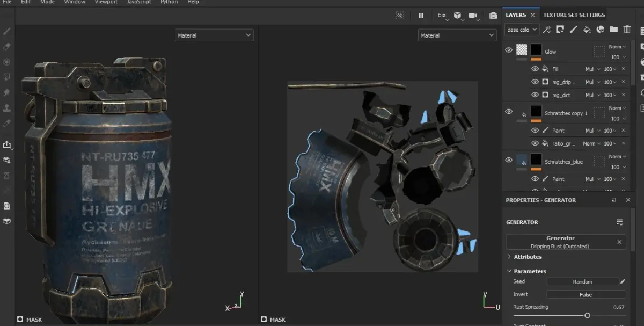Click the Add mask icon in Layers
Screen dimensions: 644x326
click(x=560, y=30)
